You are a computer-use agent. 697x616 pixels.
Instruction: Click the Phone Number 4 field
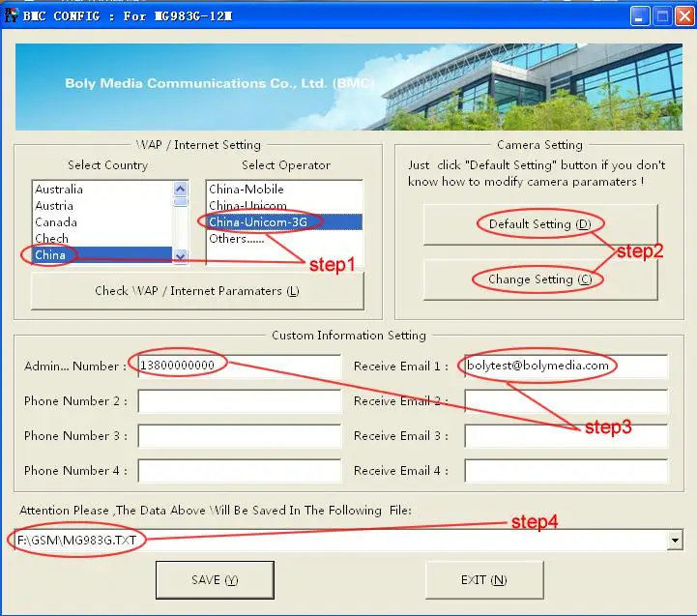pos(240,471)
